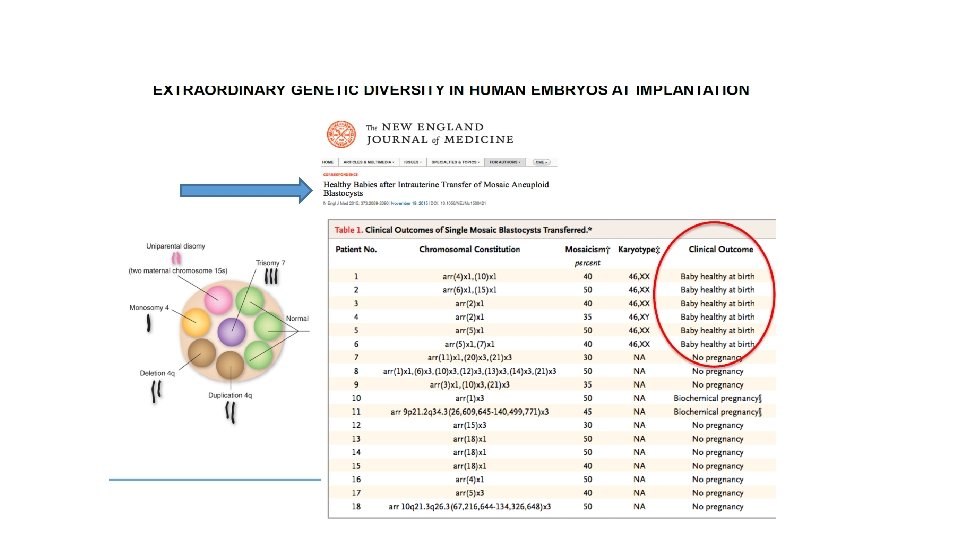Click 'Baby healthy at birth' for patient 3
960x540 pixels.
pos(717,303)
